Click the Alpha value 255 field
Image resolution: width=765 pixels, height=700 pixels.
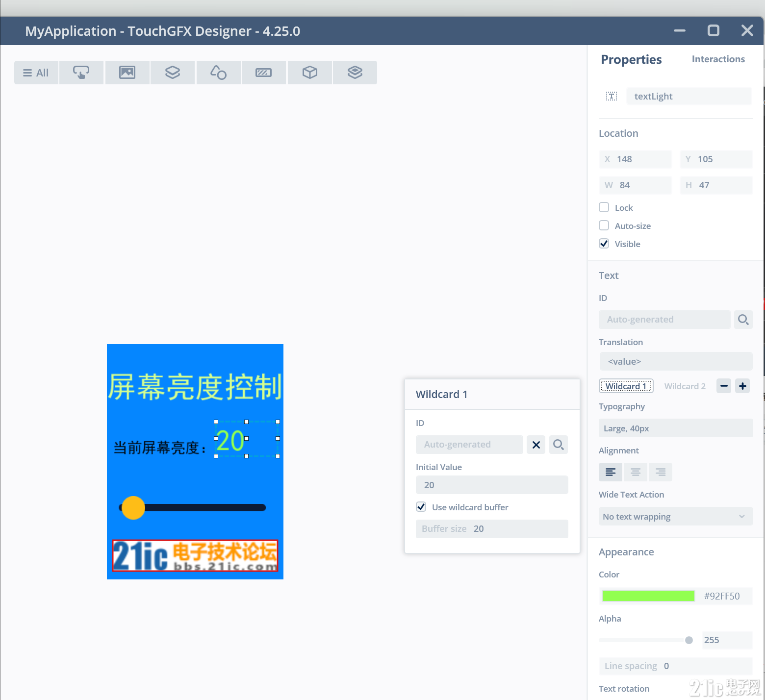[x=727, y=640]
